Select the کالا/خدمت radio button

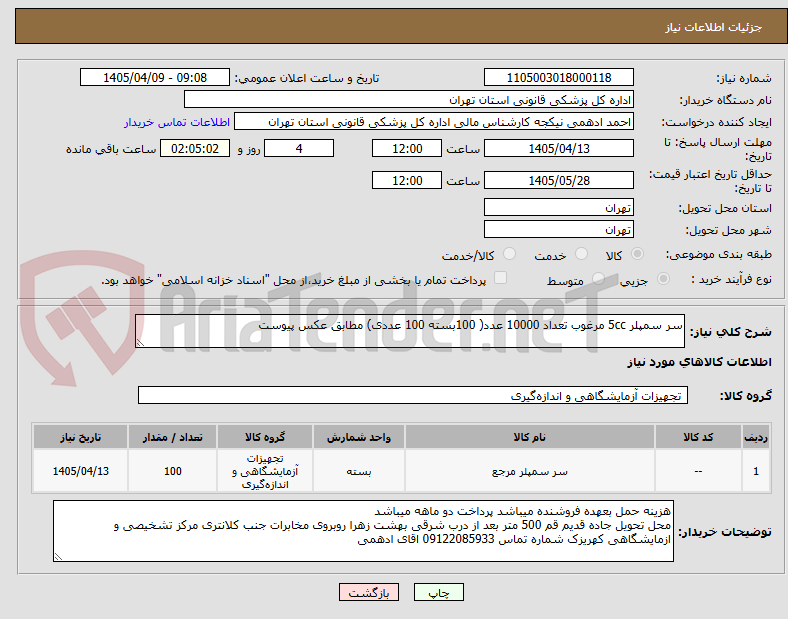click(x=509, y=254)
